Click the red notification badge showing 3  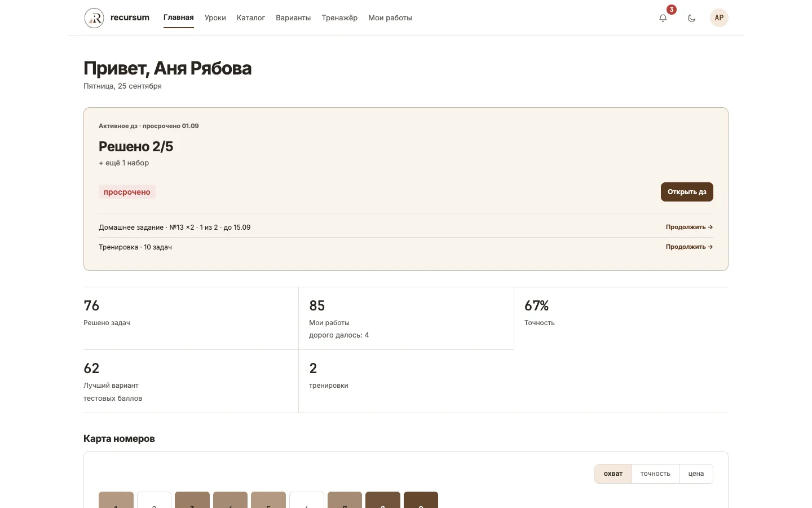(x=671, y=10)
